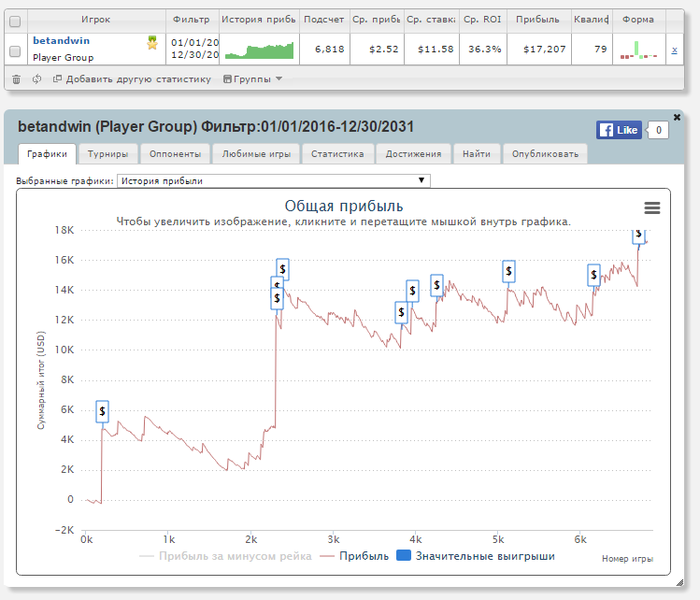Click the $ win marker just after 6k games

593,275
